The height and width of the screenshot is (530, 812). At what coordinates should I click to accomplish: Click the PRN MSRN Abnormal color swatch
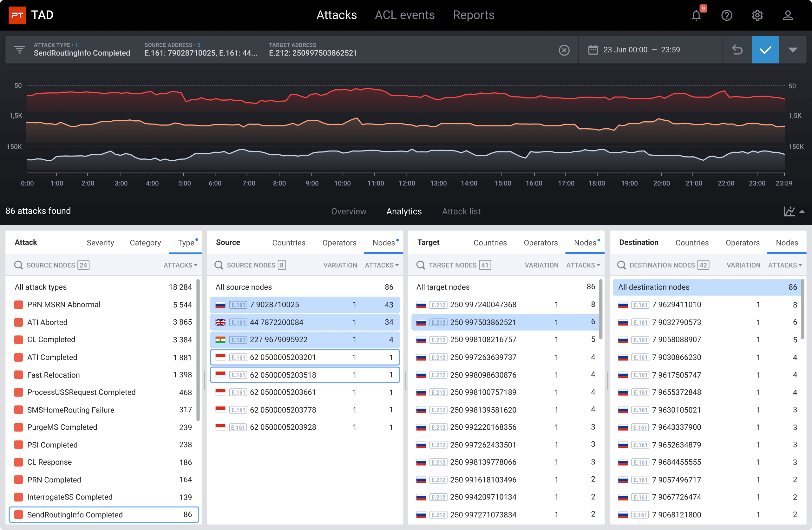click(x=18, y=305)
